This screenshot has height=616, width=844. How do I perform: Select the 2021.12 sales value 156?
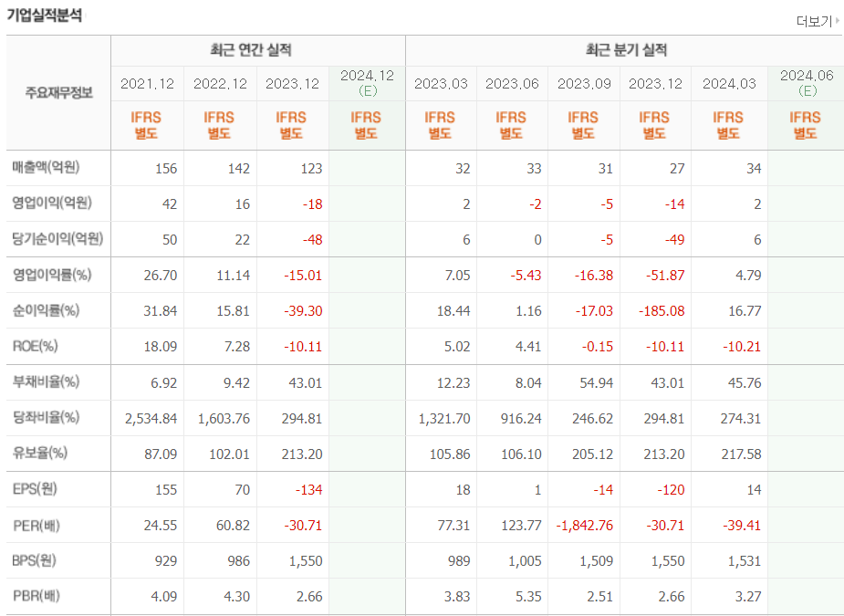click(166, 169)
